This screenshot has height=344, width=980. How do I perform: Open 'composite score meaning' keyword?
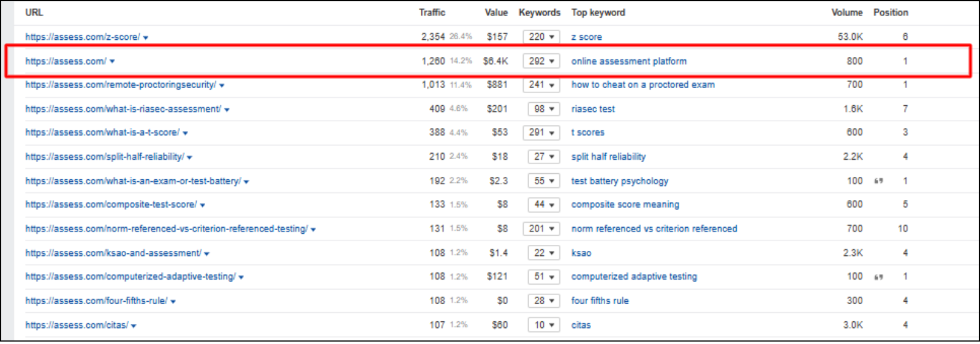625,204
